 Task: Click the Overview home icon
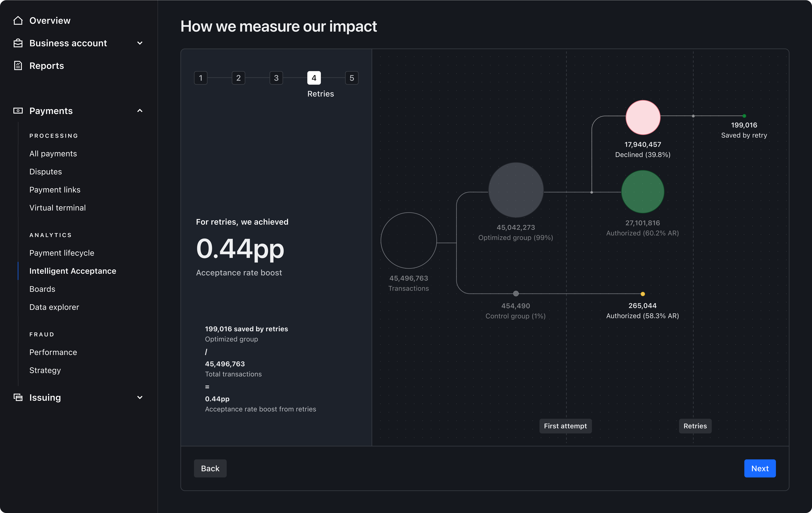(x=18, y=21)
